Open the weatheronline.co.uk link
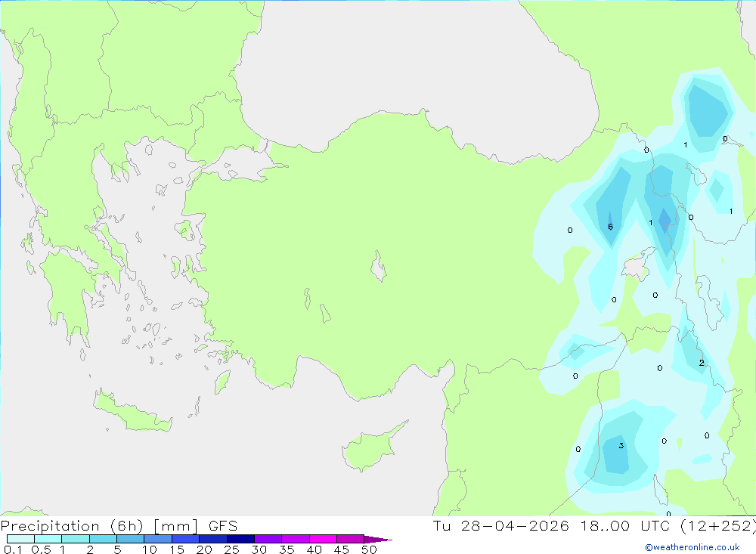 point(692,547)
